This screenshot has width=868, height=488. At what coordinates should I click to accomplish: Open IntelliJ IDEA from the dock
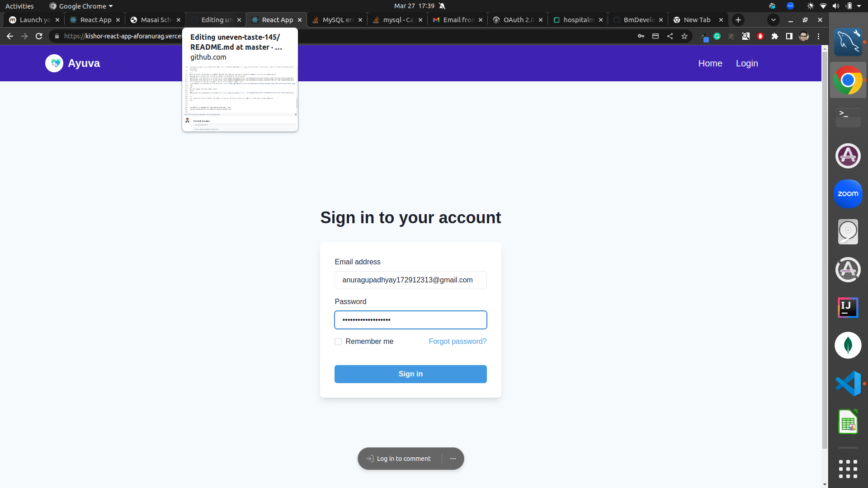[848, 307]
